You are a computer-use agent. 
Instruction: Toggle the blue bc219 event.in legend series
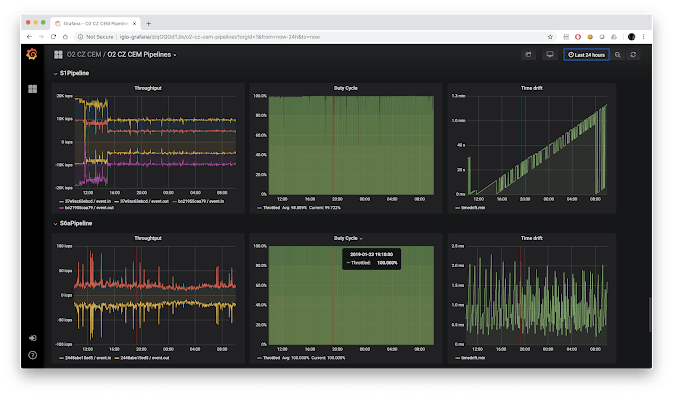201,201
